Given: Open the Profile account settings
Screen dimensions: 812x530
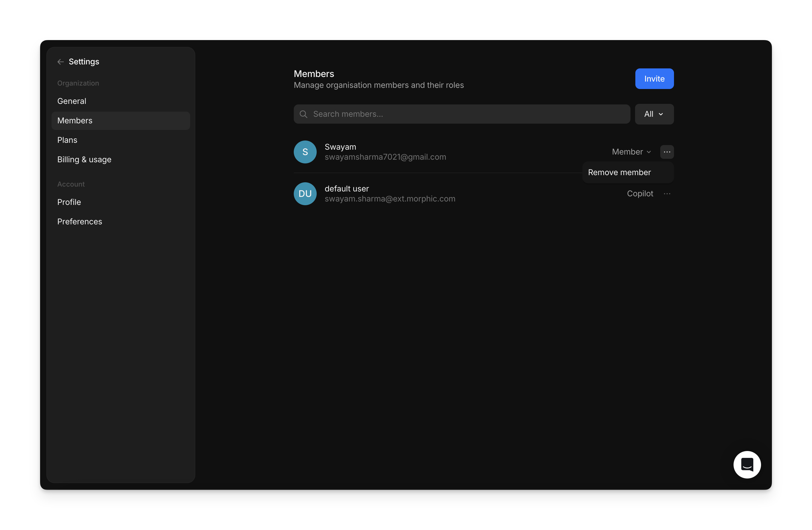Looking at the screenshot, I should (x=69, y=202).
